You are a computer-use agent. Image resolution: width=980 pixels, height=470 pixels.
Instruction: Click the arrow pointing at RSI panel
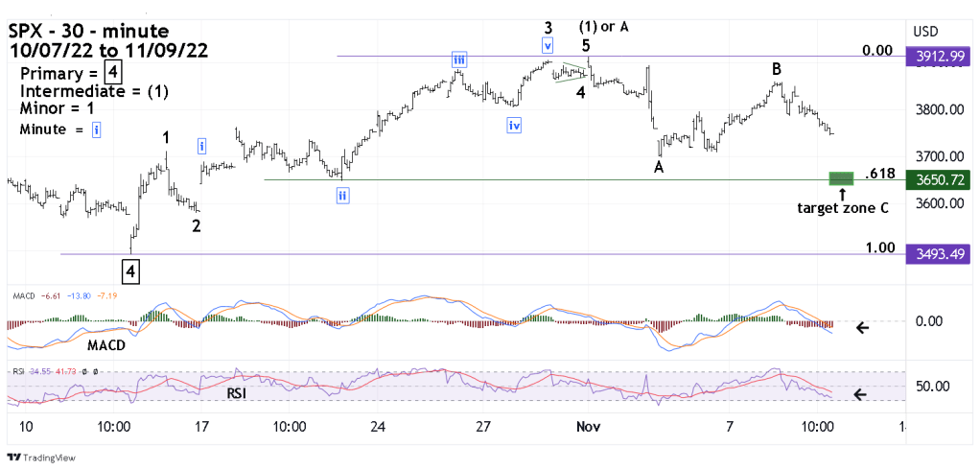point(863,393)
